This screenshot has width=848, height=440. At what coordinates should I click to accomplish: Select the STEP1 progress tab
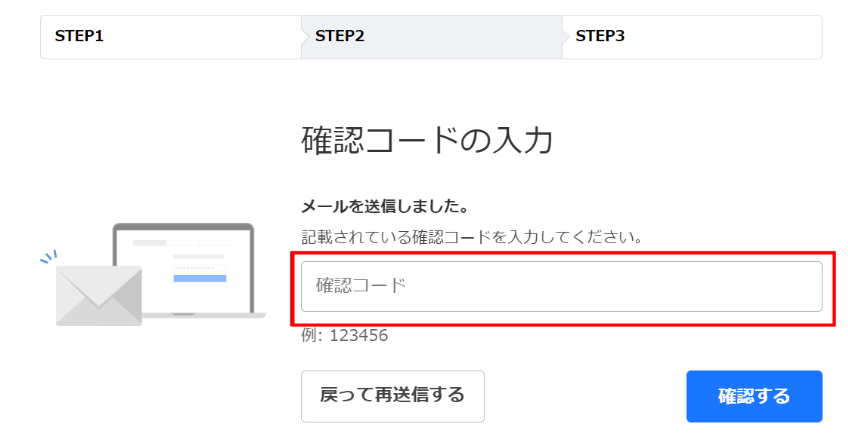pos(171,37)
